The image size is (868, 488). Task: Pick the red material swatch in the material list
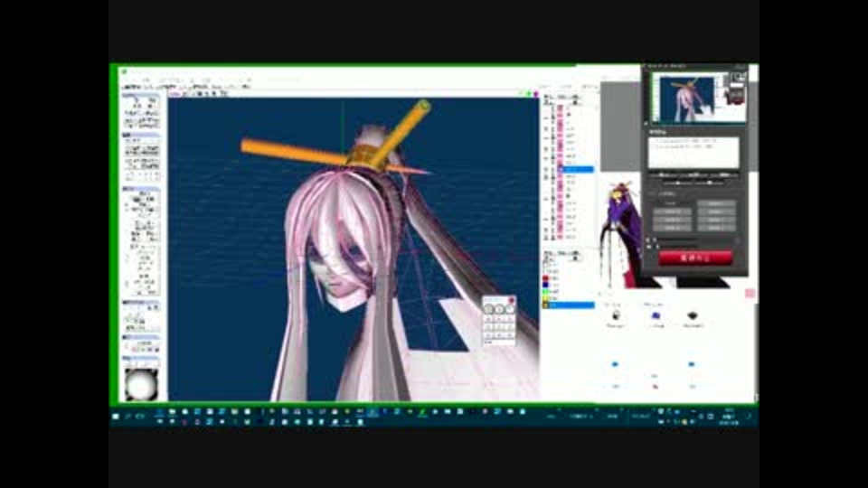546,278
